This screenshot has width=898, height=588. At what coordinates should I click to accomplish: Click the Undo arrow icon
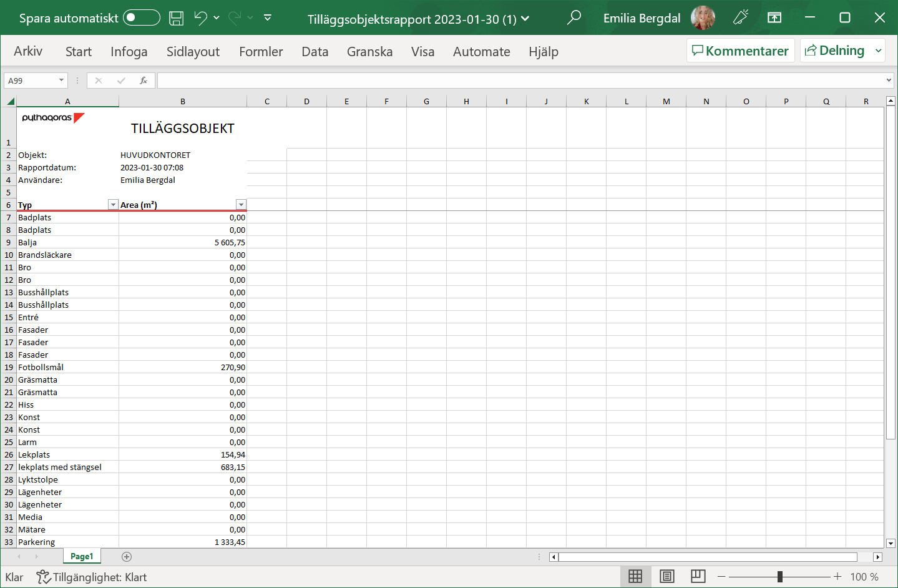[x=200, y=18]
